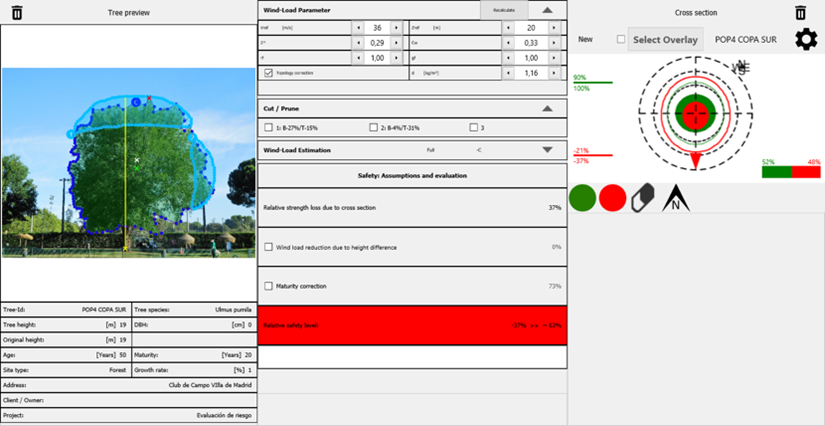
Task: Check the Maturity correction option
Action: pyautogui.click(x=268, y=286)
